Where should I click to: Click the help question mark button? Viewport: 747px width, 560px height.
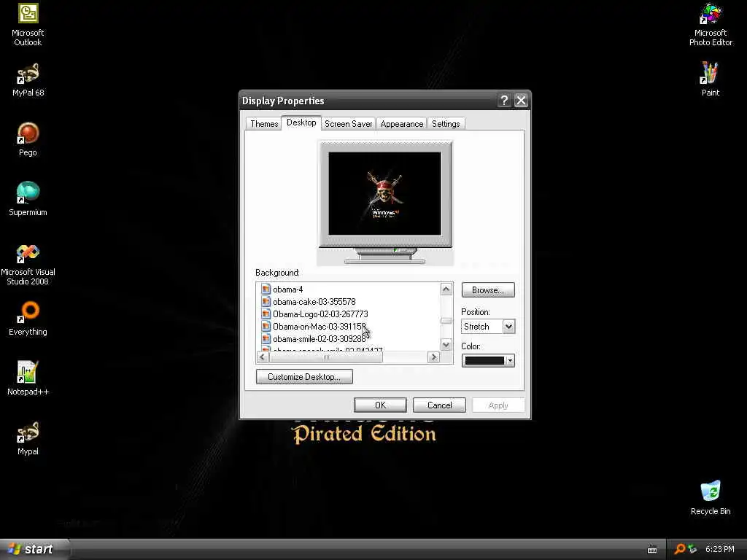click(504, 101)
